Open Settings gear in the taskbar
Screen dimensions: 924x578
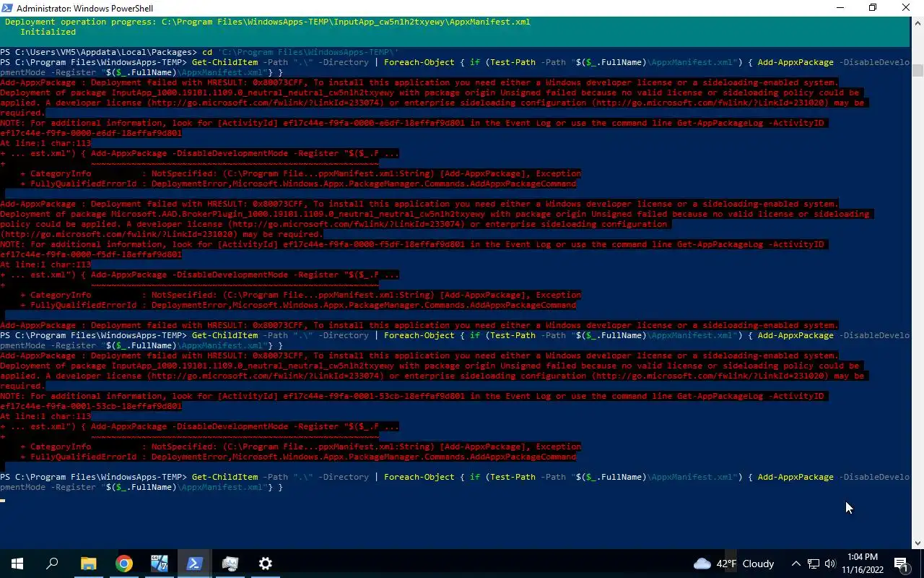coord(266,564)
